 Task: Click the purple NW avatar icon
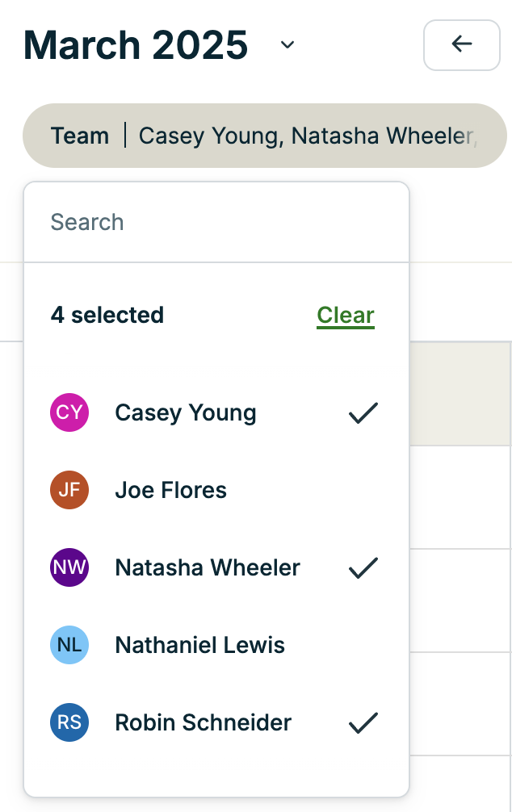tap(69, 567)
